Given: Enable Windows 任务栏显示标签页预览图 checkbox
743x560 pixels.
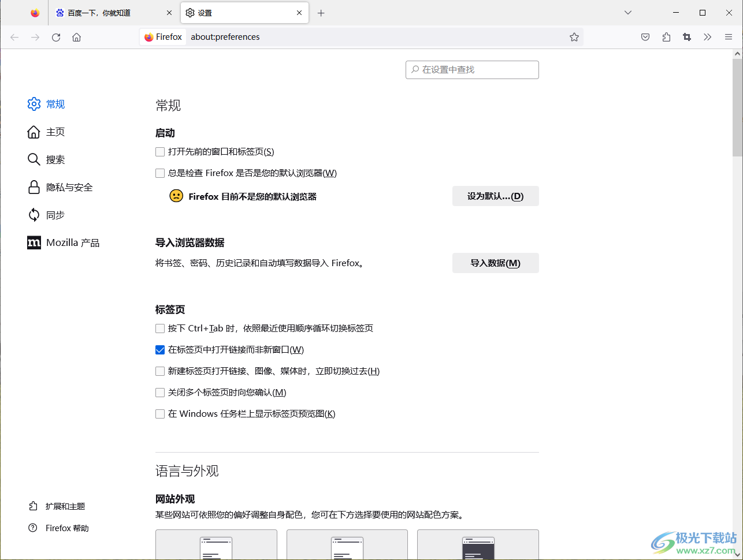Looking at the screenshot, I should [160, 414].
